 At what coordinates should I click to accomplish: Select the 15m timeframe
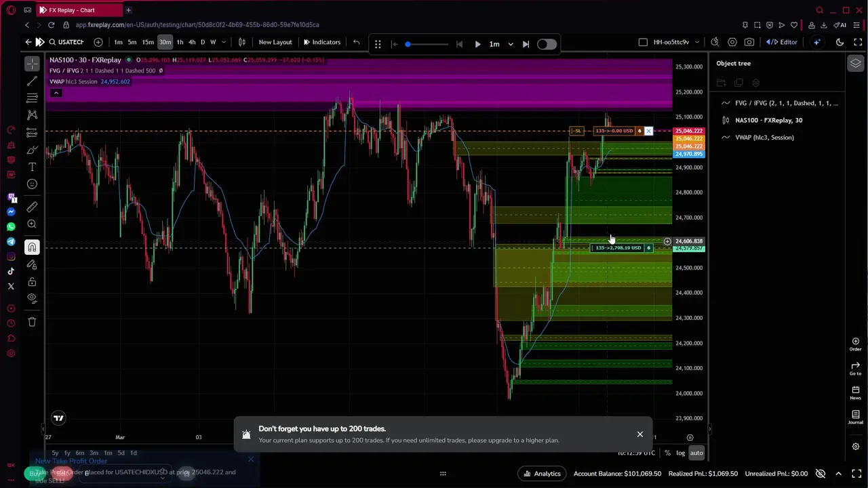coord(148,42)
